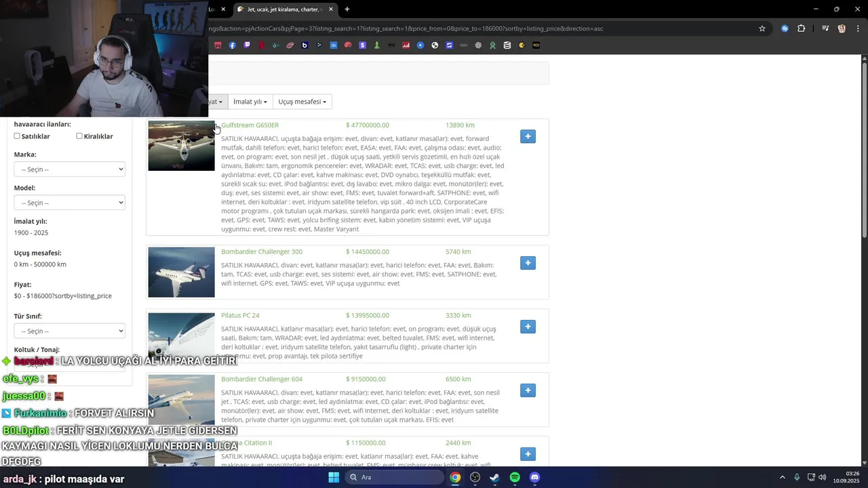Open the Bombardier Challenger 300 listing
Viewport: 868px width, 488px height.
262,251
